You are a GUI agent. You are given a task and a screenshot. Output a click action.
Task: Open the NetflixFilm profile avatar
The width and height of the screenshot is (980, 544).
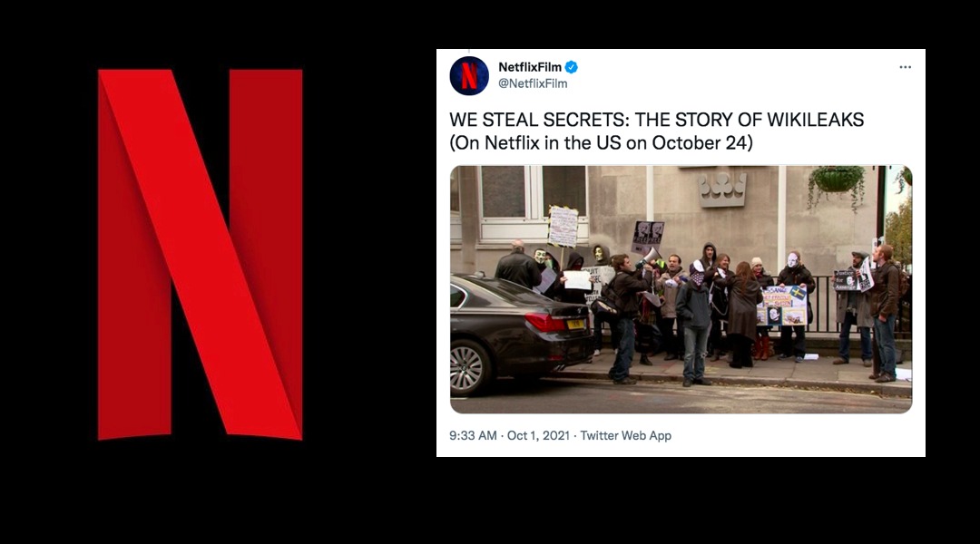click(x=469, y=75)
